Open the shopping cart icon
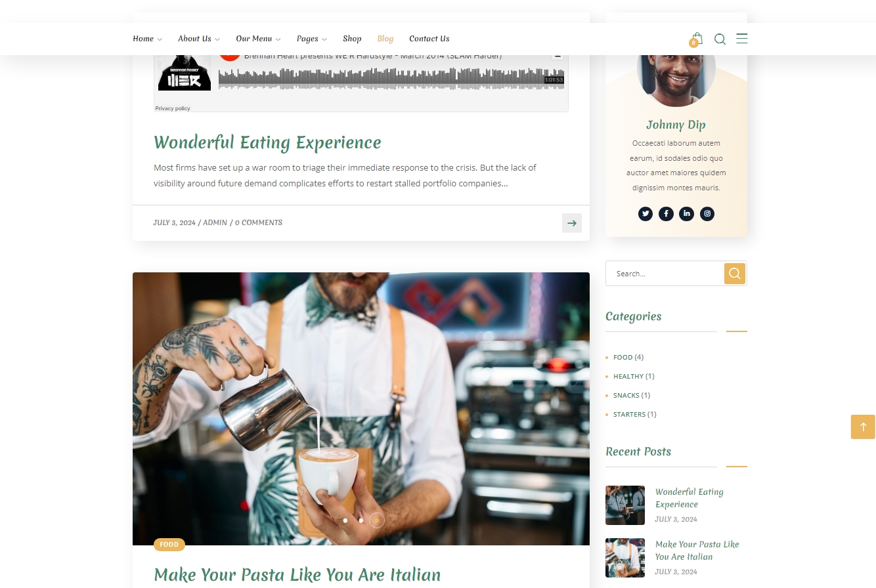This screenshot has height=588, width=876. 696,39
